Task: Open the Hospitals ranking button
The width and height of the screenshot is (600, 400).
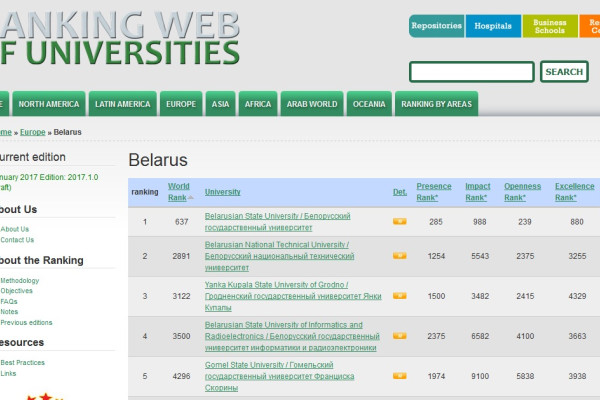Action: [x=493, y=26]
